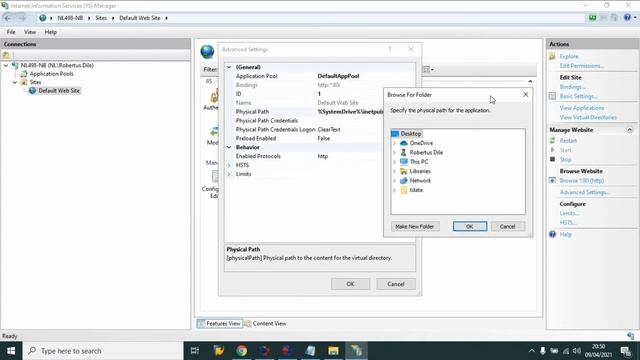Click IIS Manager taskbar icon
Image resolution: width=640 pixels, height=360 pixels.
tap(356, 351)
